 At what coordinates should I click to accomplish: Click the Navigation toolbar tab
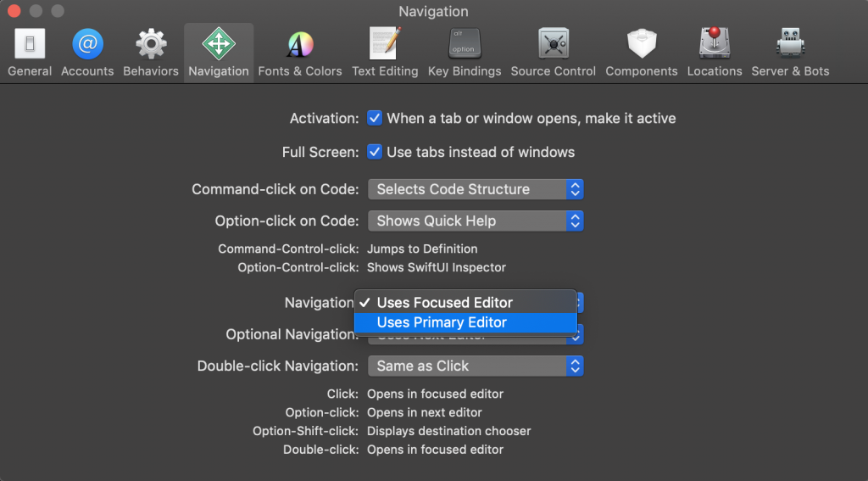click(219, 53)
